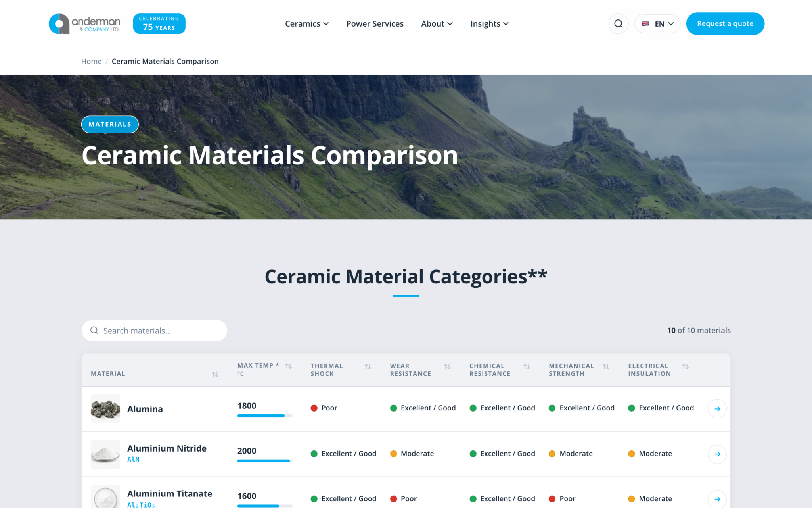Select the Alumina material name

pyautogui.click(x=145, y=409)
